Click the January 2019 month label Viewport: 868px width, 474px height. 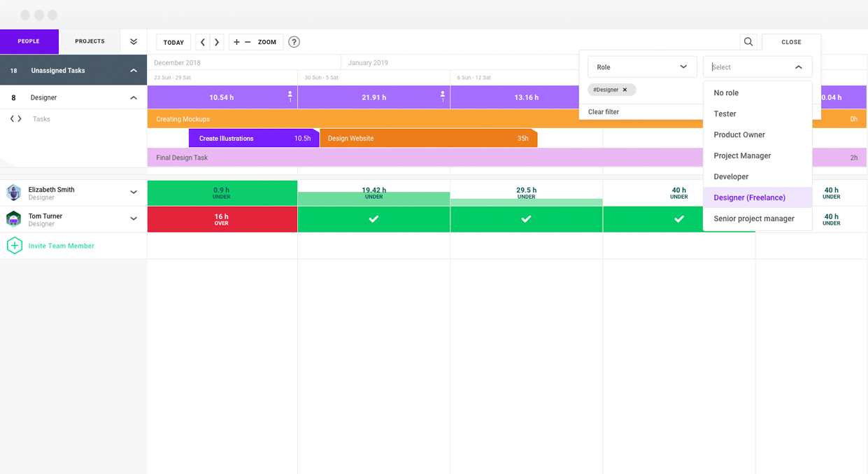point(368,63)
